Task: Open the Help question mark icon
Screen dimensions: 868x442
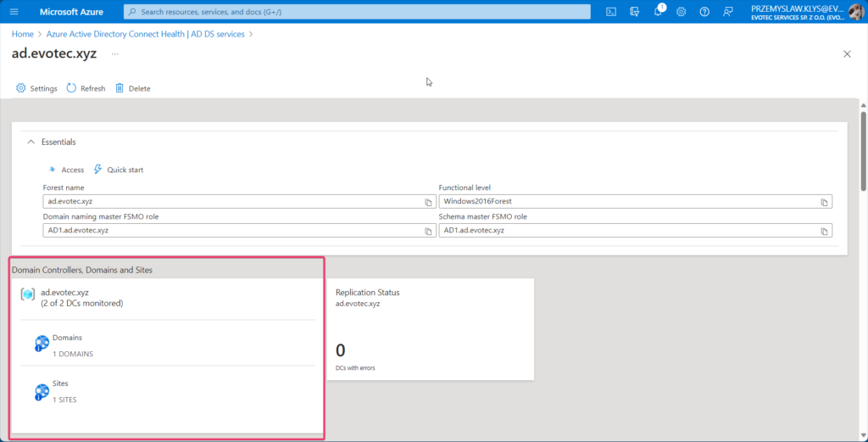Action: tap(704, 12)
